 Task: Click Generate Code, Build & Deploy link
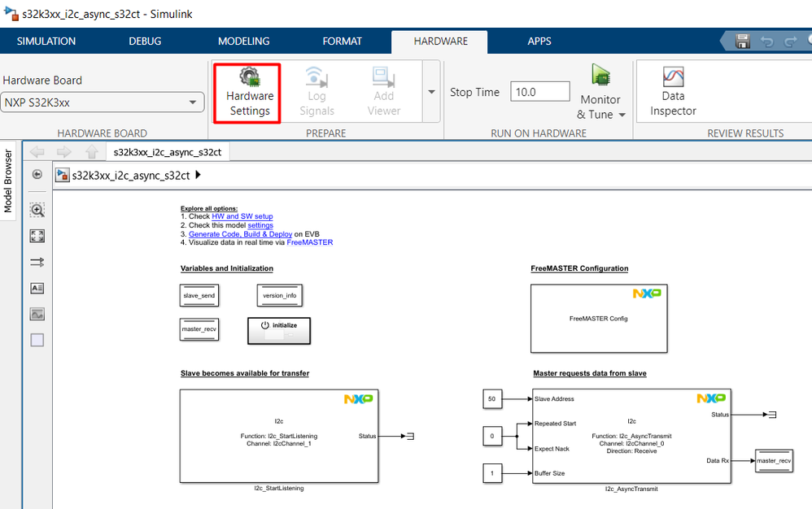[240, 234]
